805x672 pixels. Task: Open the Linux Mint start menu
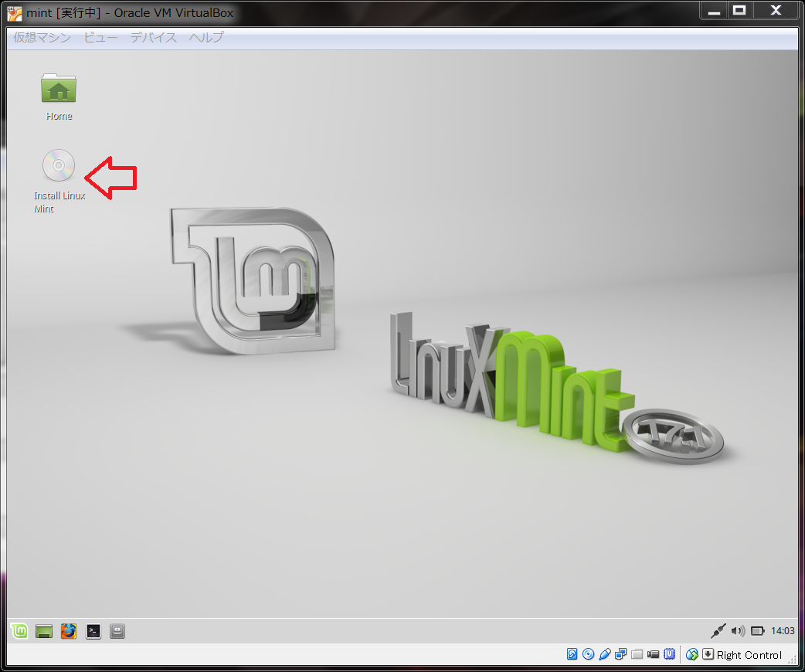tap(20, 631)
